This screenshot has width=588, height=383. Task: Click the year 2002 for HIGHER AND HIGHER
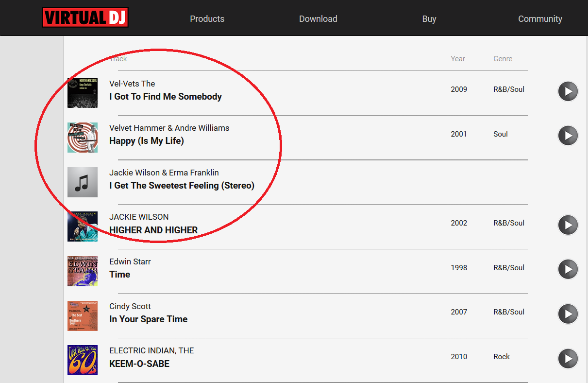click(x=459, y=223)
